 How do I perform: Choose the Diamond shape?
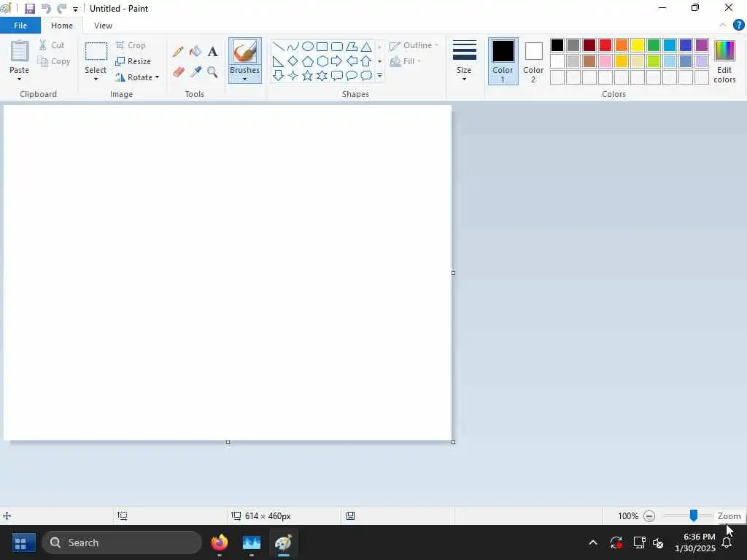click(x=293, y=61)
